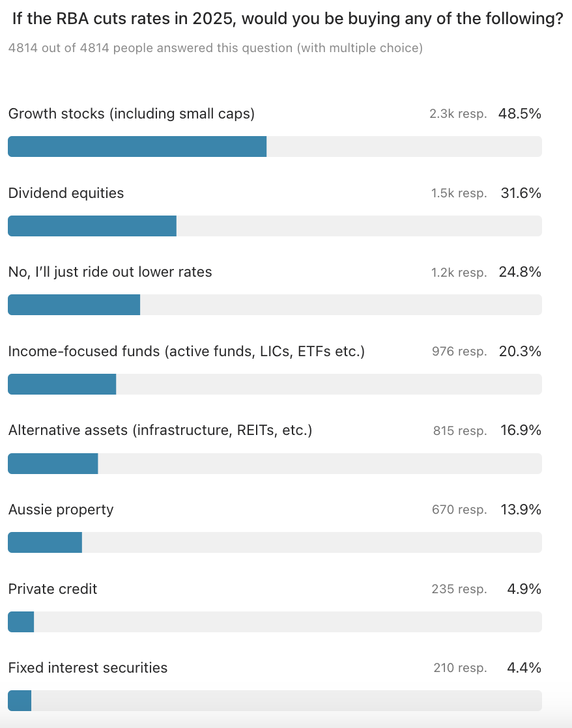
Task: Select the "Dividend equities" option label
Action: pyautogui.click(x=66, y=193)
